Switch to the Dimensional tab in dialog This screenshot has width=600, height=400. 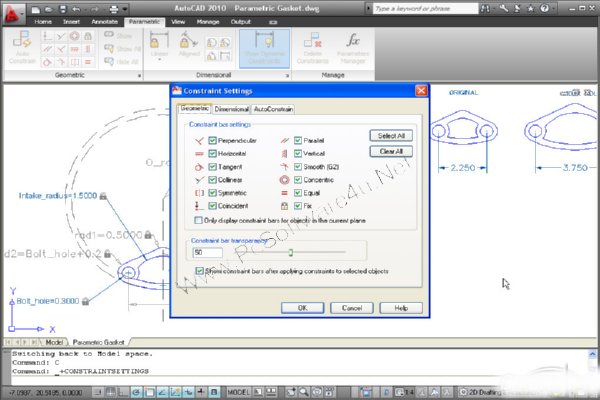click(232, 109)
